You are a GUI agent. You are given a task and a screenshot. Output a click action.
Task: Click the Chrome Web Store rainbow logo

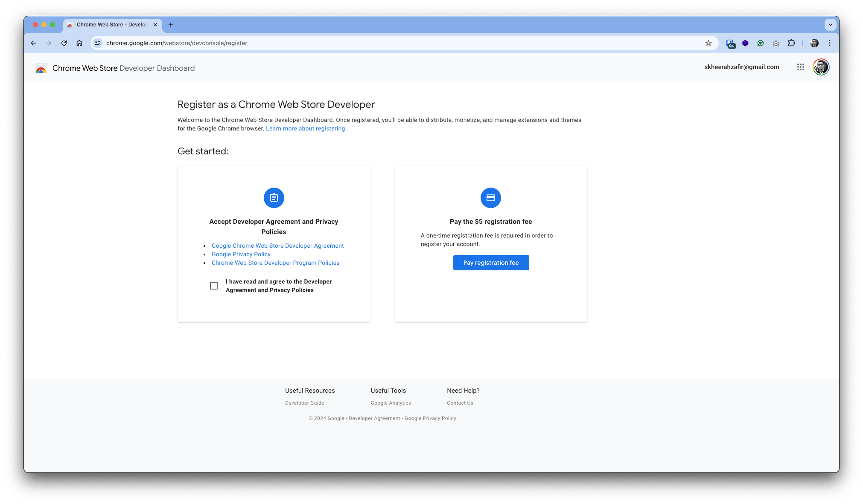(41, 68)
